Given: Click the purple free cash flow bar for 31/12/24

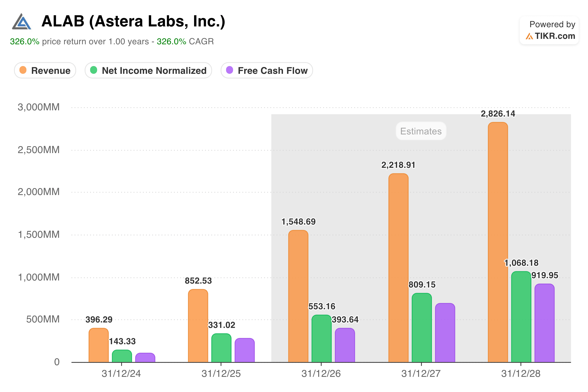Looking at the screenshot, I should point(145,358).
